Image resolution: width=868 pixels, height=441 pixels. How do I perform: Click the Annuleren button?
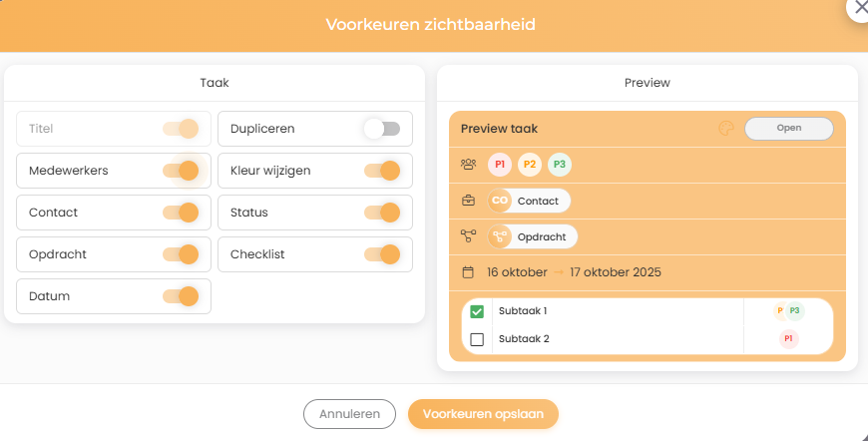tap(349, 413)
